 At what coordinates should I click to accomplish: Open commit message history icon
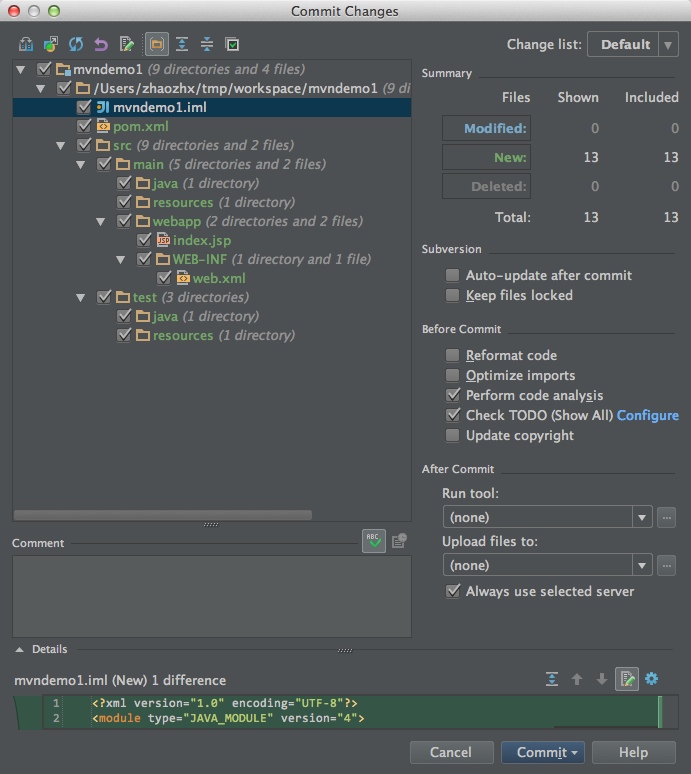(399, 541)
